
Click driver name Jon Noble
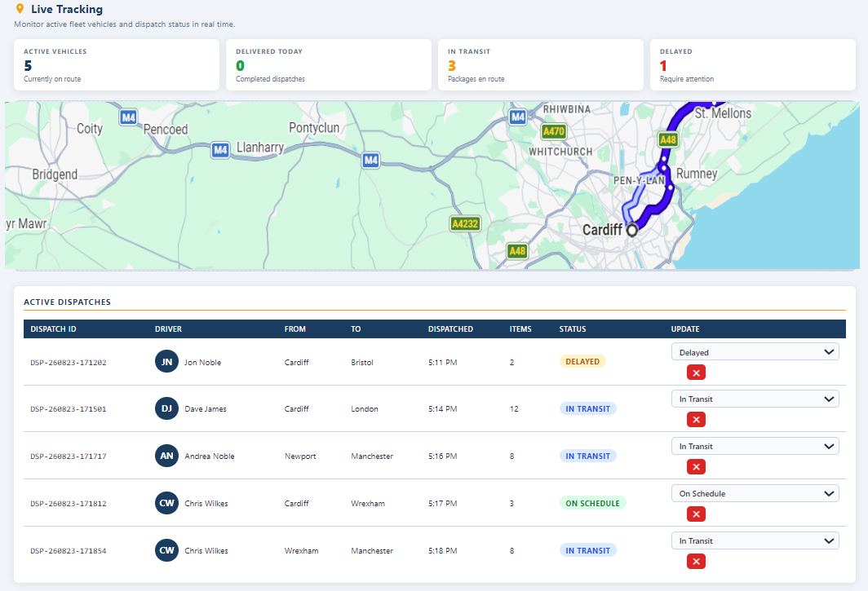[x=202, y=363]
